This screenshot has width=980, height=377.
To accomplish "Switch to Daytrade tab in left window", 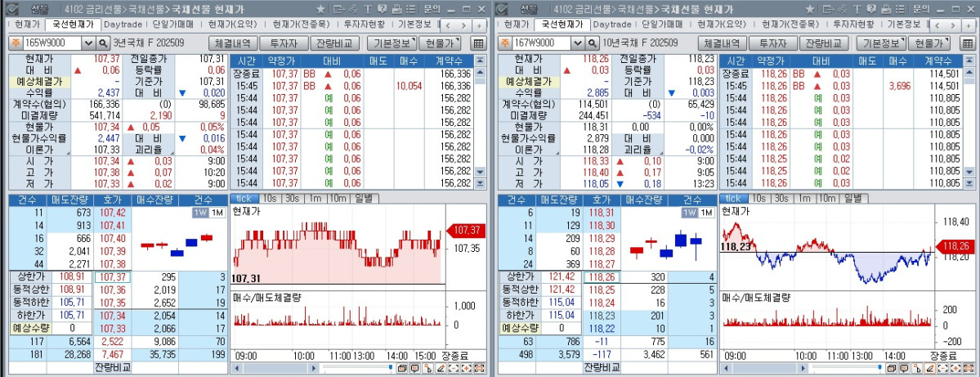I will [123, 25].
